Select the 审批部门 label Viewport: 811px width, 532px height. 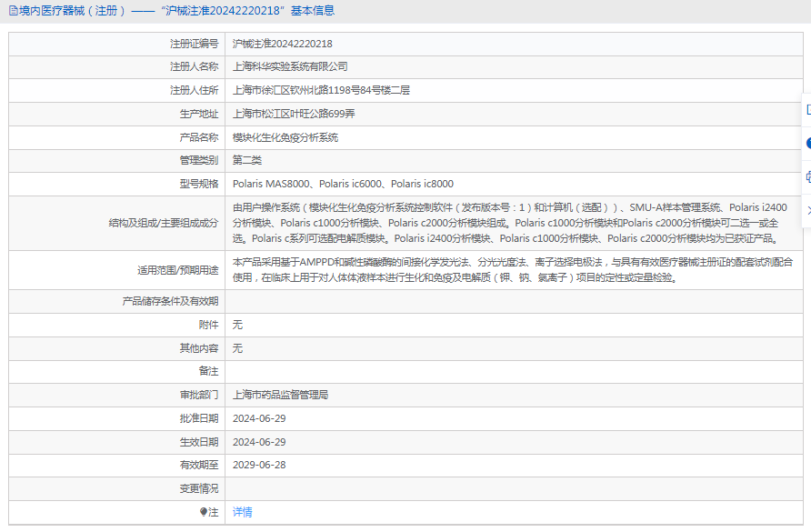[x=199, y=395]
